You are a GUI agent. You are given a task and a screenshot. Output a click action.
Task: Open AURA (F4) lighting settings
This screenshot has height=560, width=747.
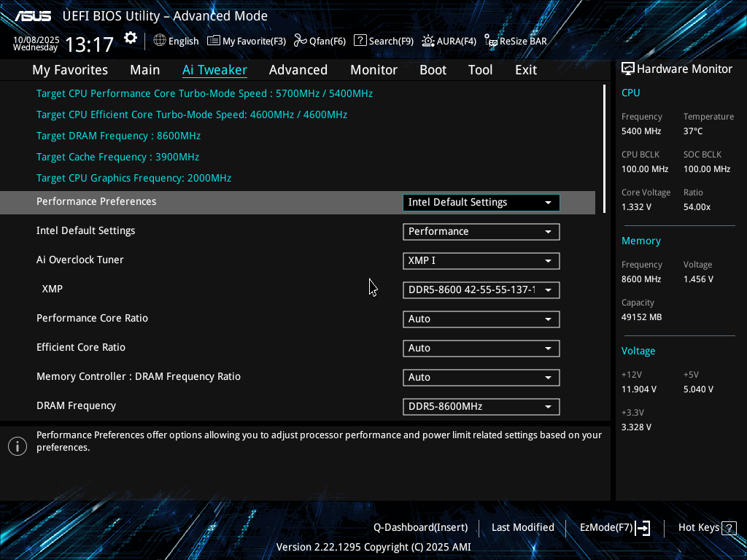[428, 41]
